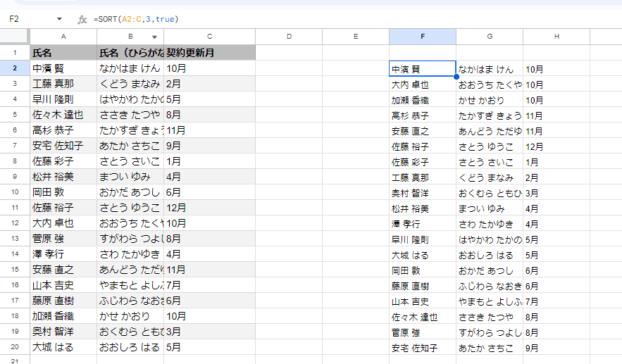
Task: Select column A header
Action: pyautogui.click(x=63, y=37)
